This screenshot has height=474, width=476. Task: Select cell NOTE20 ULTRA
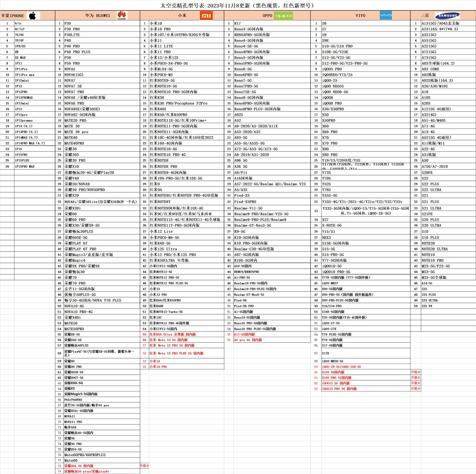click(448, 249)
